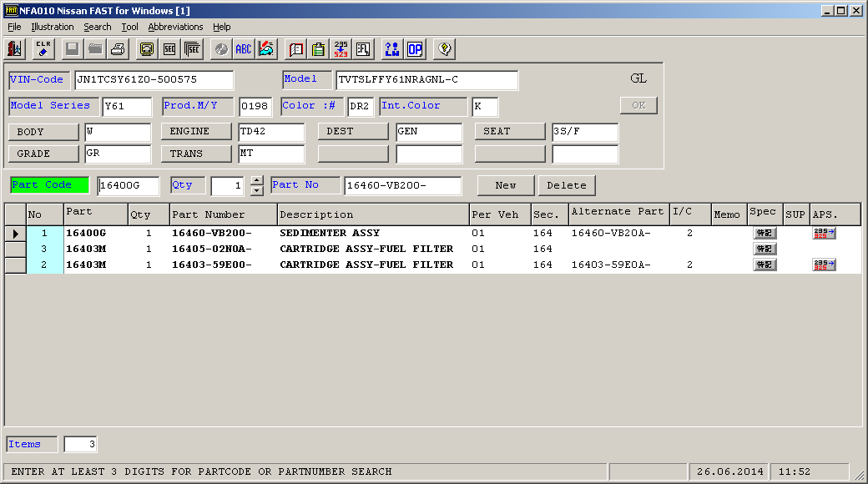Click the Part No input field

click(402, 185)
